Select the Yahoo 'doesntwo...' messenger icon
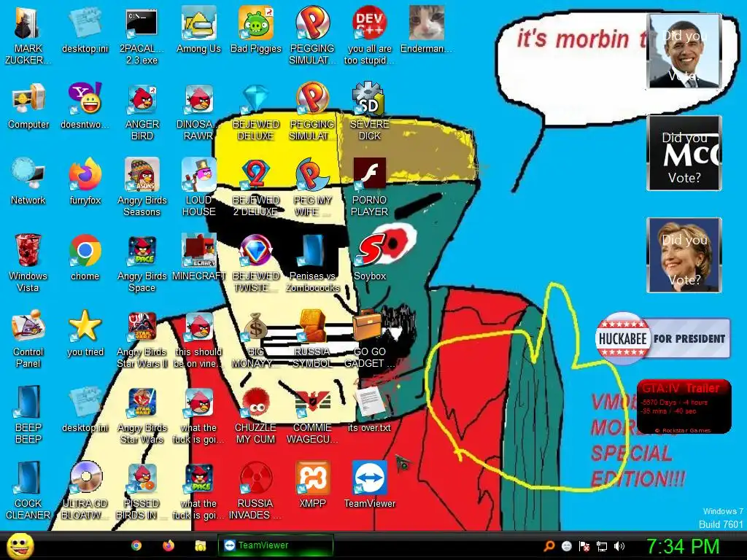747x560 pixels. coord(85,106)
